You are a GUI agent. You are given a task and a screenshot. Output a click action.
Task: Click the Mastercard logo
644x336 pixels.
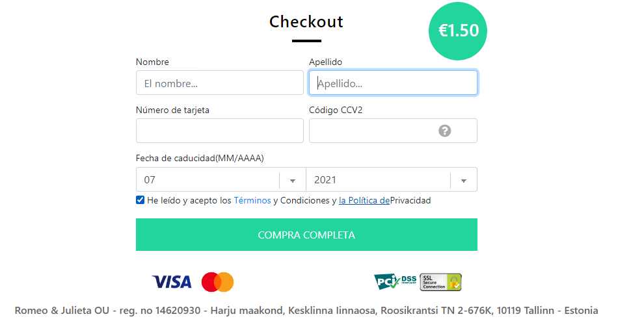(217, 282)
